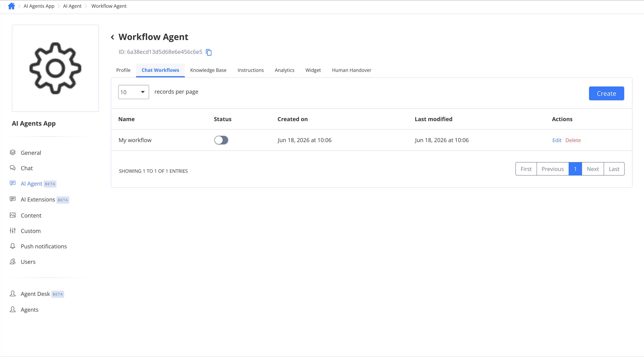Open AI Agent breadcrumb link
The image size is (644, 357).
tap(72, 6)
